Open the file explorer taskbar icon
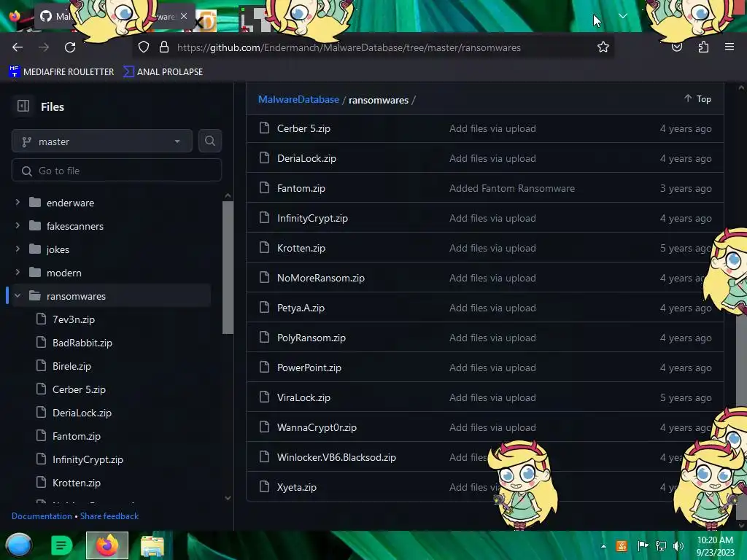Viewport: 747px width, 560px height. (152, 545)
